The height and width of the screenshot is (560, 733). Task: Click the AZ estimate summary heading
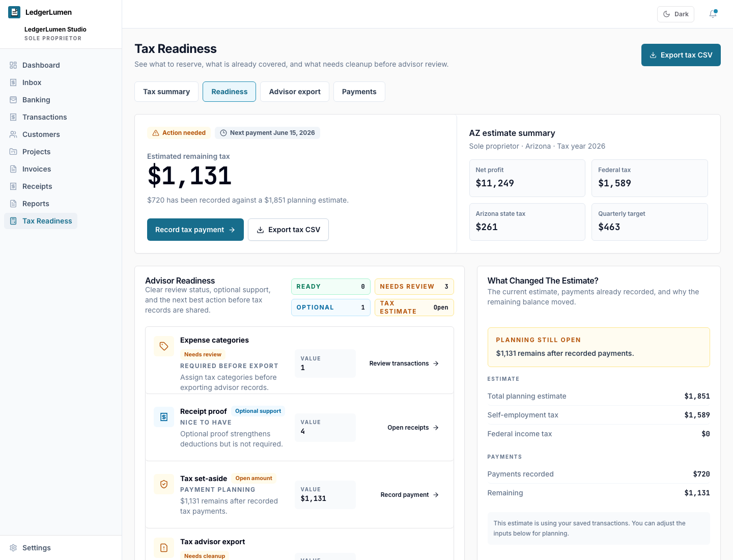point(512,133)
